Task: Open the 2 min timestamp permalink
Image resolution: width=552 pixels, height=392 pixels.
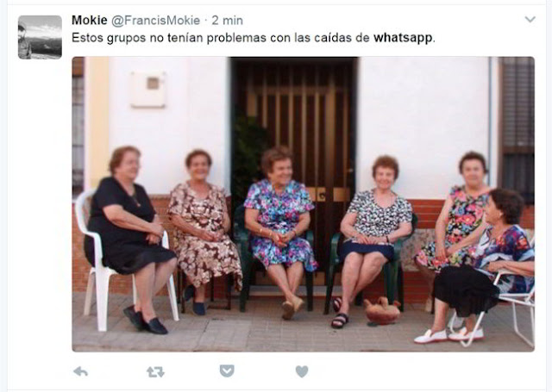Action: tap(227, 21)
